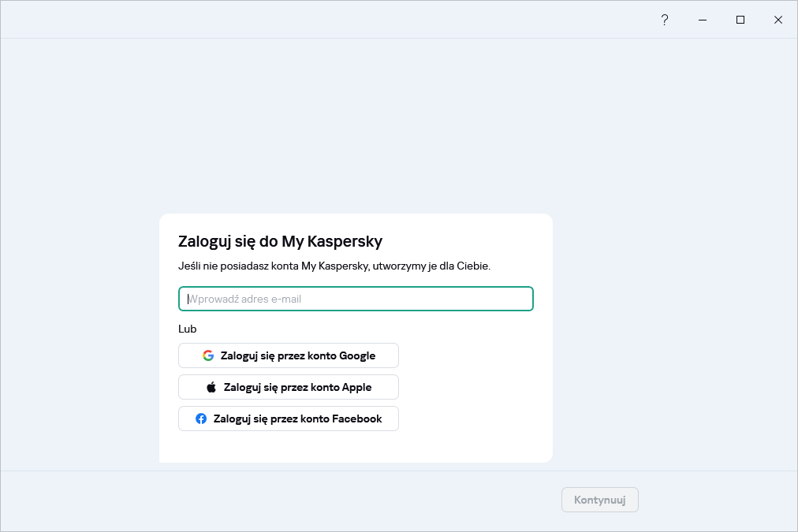Viewport: 798px width, 532px height.
Task: Click the word 'Google' in the sign-in button
Action: [x=356, y=355]
